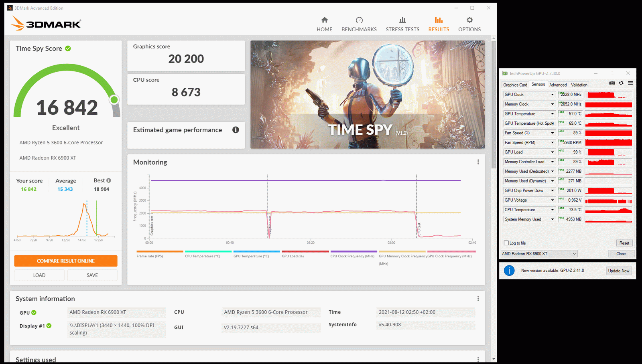Click LOAD result button
The width and height of the screenshot is (642, 364).
coord(39,275)
